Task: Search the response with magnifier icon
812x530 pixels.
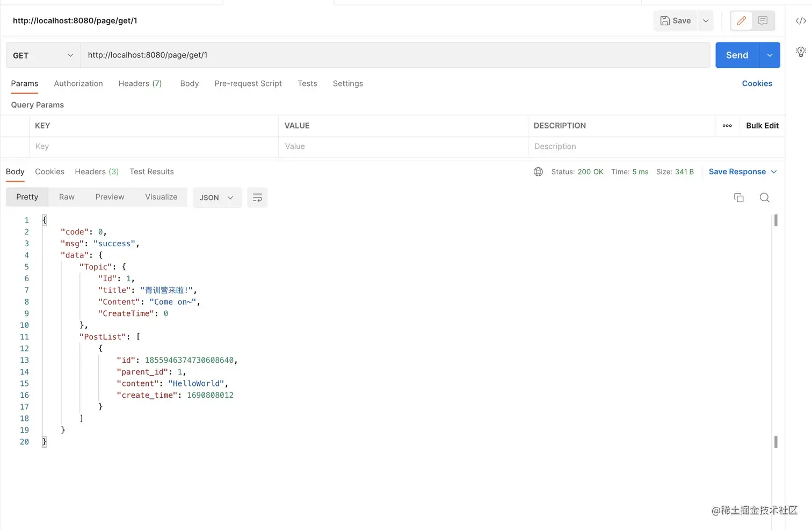Action: (765, 198)
